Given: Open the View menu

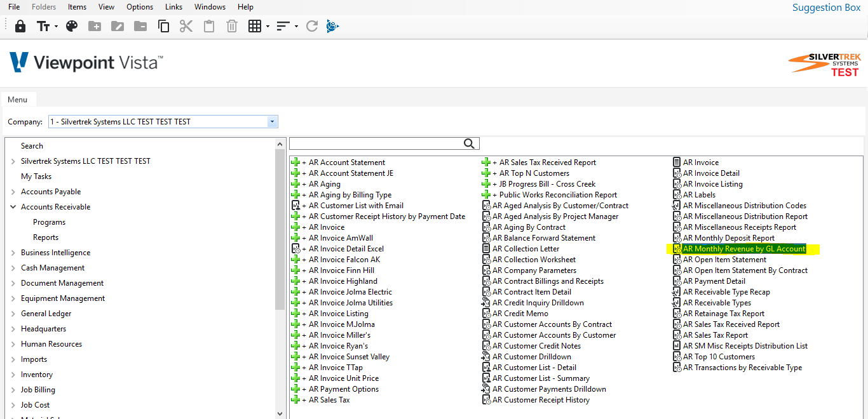Looking at the screenshot, I should click(107, 7).
